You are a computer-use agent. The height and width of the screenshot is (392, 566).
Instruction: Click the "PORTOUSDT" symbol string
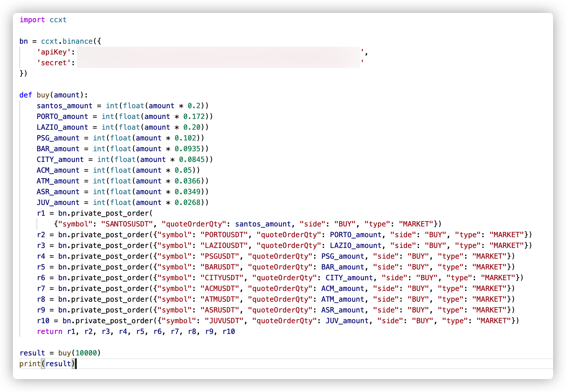pyautogui.click(x=224, y=235)
